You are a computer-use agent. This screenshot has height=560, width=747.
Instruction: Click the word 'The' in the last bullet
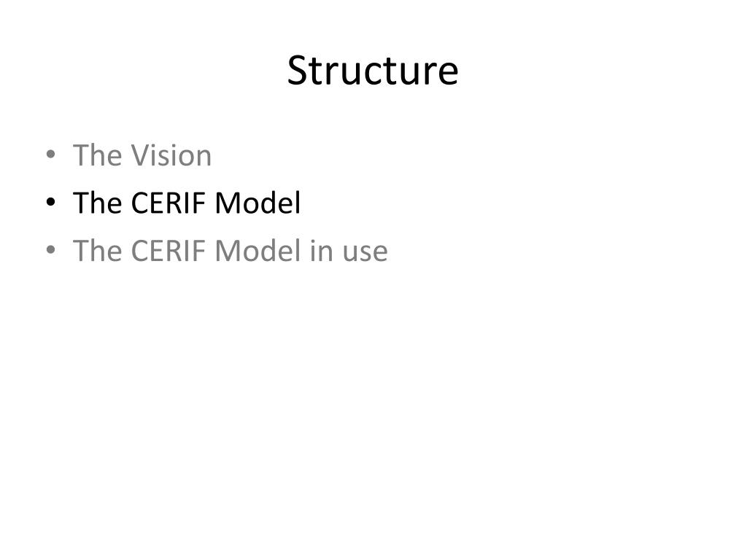coord(97,251)
